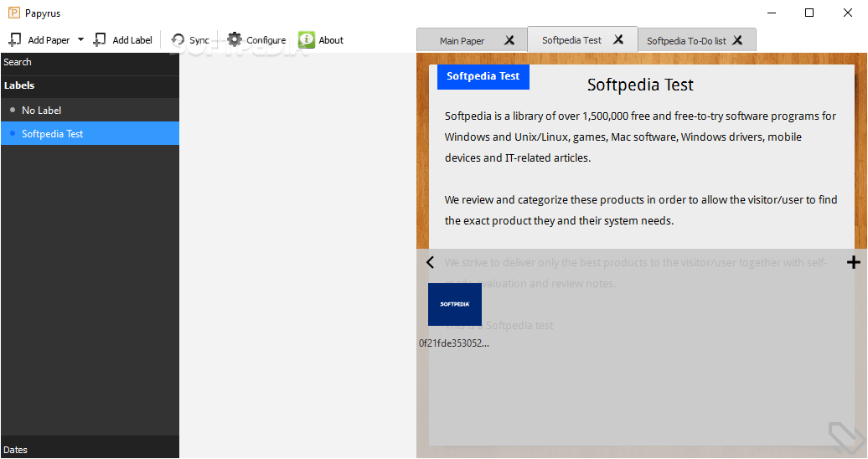868x459 pixels.
Task: Open the Softpedia image attachment thumbnail
Action: pos(454,304)
